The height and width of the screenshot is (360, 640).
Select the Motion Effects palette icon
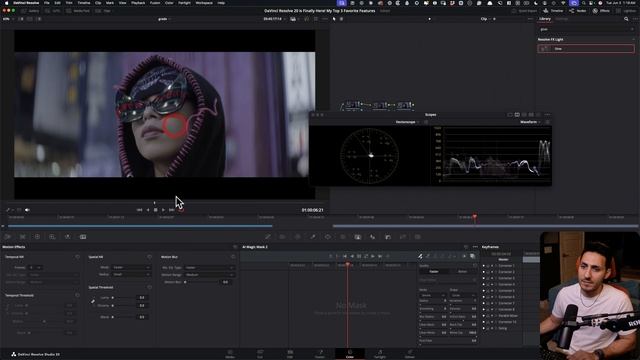(83, 237)
